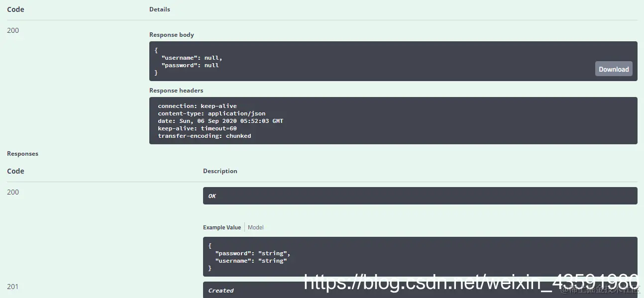The height and width of the screenshot is (298, 644).
Task: Click the 200 code in server response
Action: click(13, 30)
